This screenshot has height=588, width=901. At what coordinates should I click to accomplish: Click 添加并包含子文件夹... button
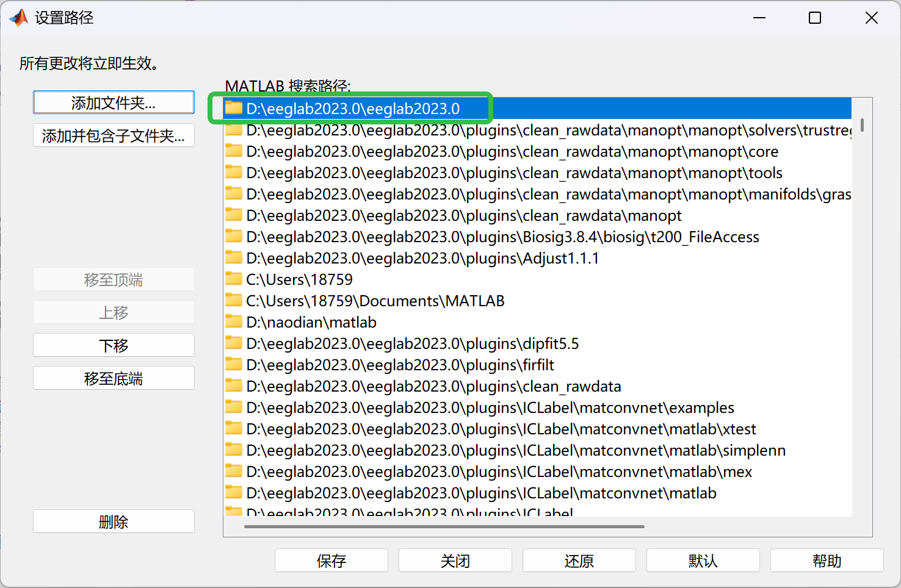tap(114, 135)
